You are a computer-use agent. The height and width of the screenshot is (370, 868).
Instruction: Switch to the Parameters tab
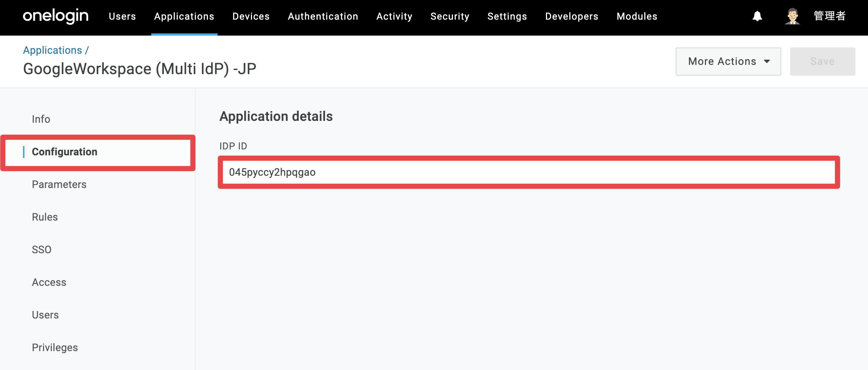[59, 184]
